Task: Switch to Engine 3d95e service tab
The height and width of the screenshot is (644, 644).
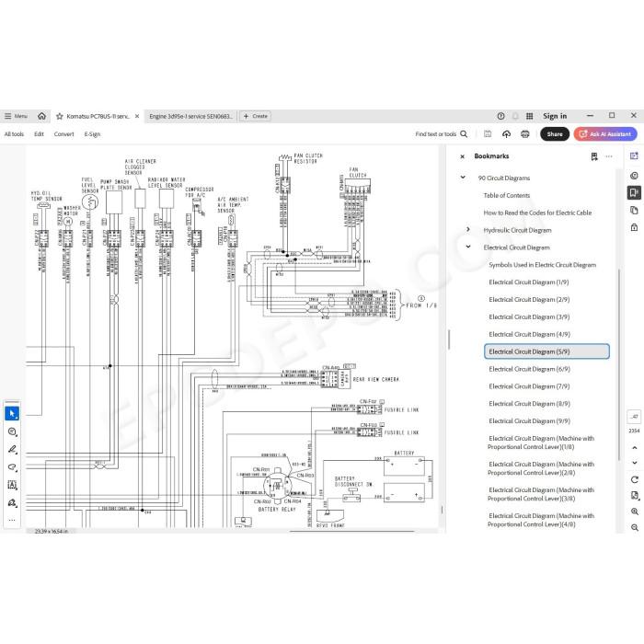Action: (x=191, y=116)
